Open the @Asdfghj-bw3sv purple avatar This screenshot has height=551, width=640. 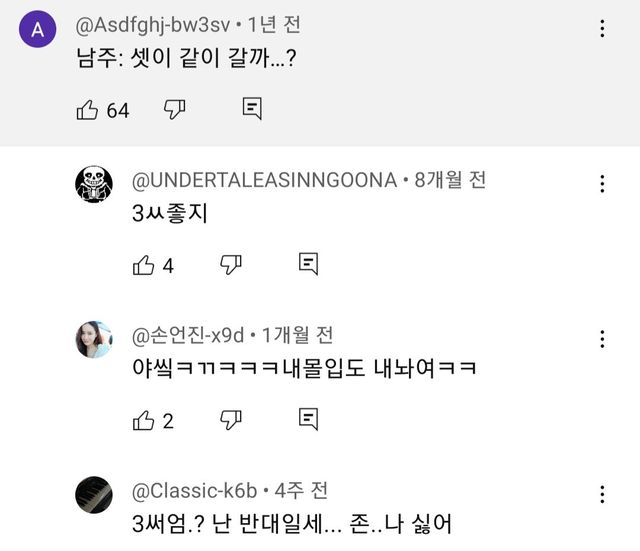click(x=38, y=29)
